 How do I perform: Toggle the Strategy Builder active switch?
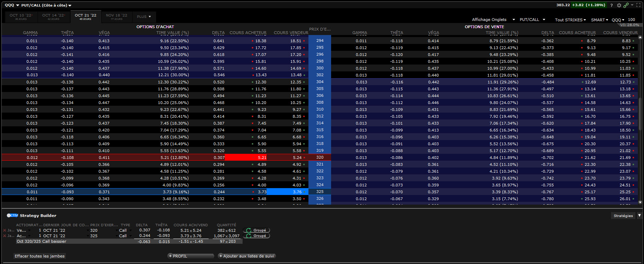click(x=12, y=215)
